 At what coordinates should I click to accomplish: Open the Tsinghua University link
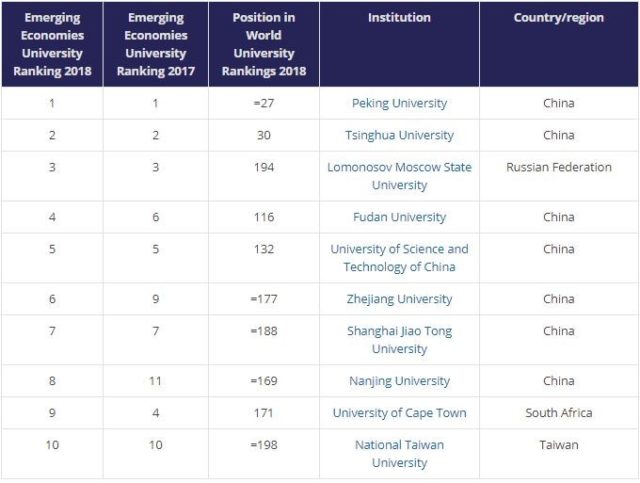point(399,135)
